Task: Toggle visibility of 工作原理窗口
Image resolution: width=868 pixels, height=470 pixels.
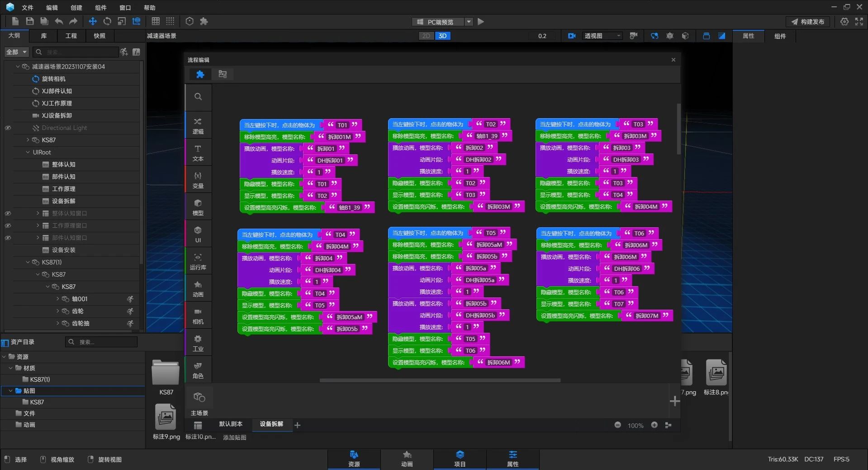Action: pos(8,225)
